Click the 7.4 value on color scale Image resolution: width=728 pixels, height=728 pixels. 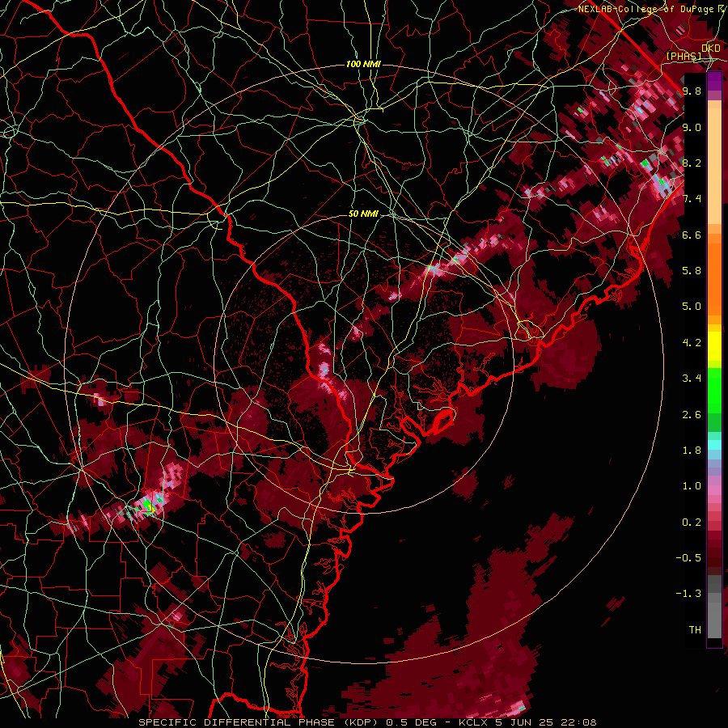[x=692, y=199]
